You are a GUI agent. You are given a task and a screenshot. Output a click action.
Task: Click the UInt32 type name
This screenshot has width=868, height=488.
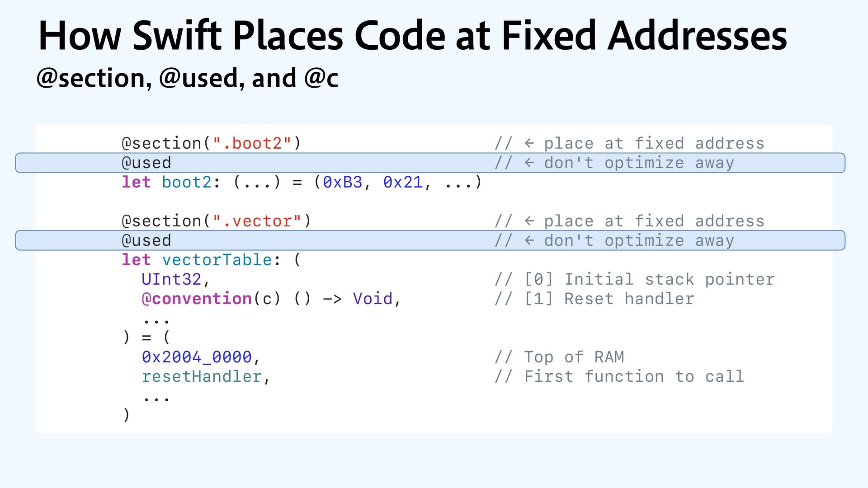click(x=171, y=279)
